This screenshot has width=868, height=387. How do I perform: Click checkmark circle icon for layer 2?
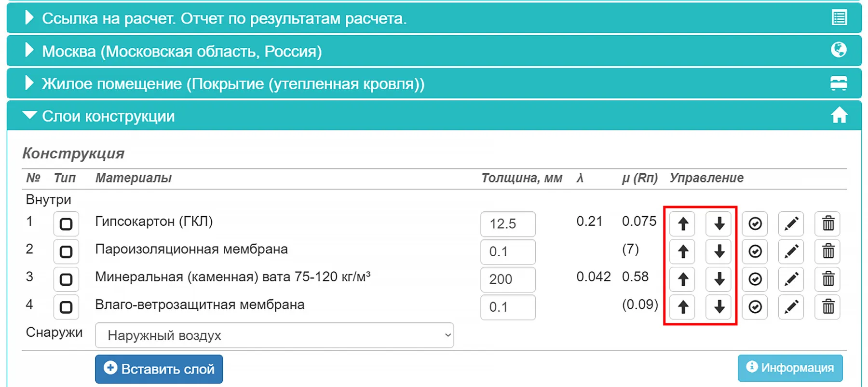tap(755, 251)
